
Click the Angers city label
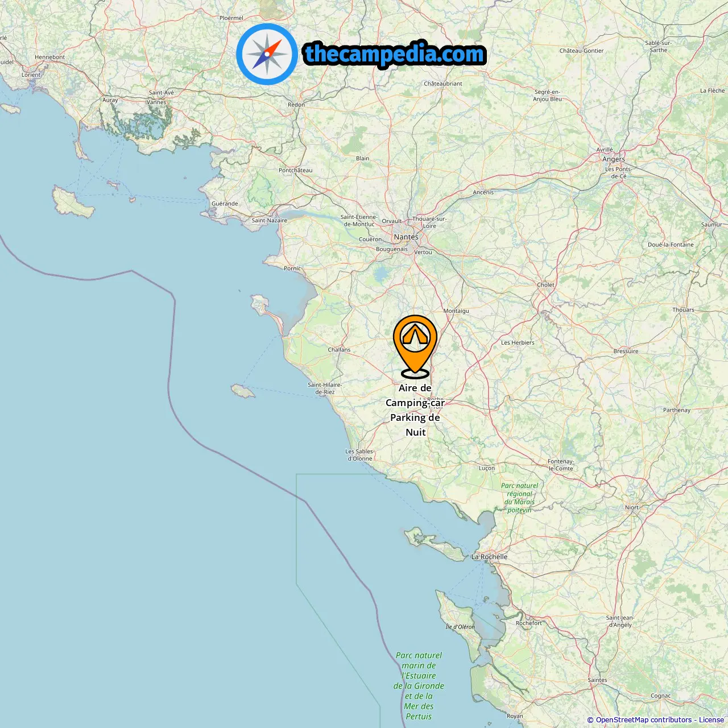coord(614,159)
